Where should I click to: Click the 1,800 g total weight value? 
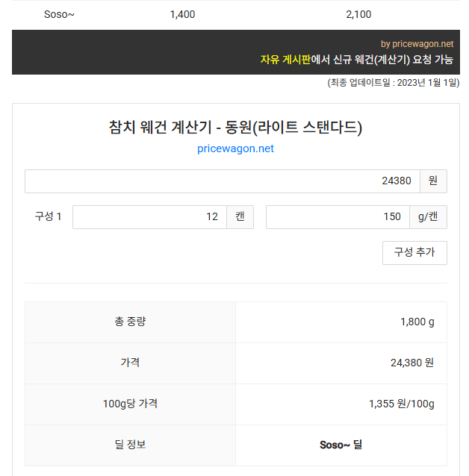(x=417, y=322)
